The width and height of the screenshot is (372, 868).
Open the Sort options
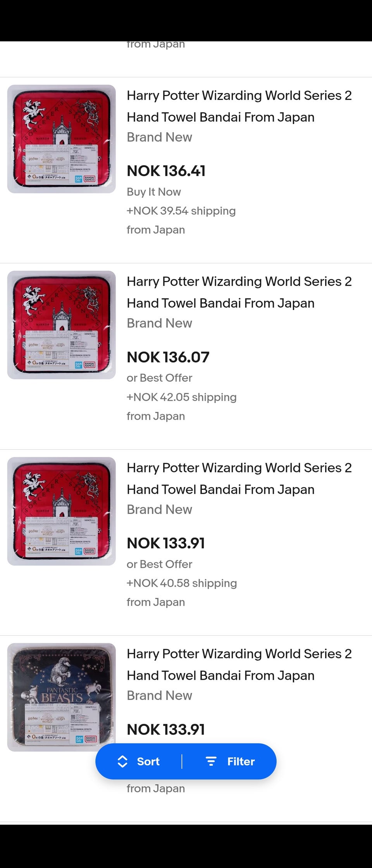click(x=148, y=761)
